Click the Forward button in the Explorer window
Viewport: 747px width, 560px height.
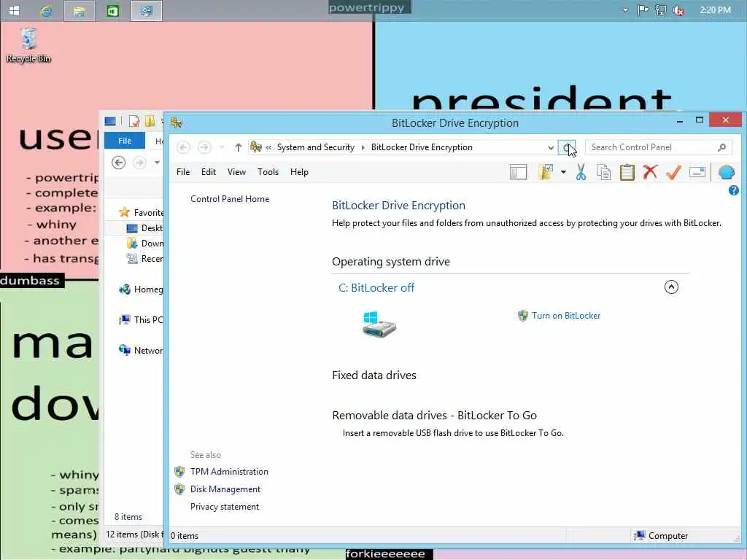point(139,163)
